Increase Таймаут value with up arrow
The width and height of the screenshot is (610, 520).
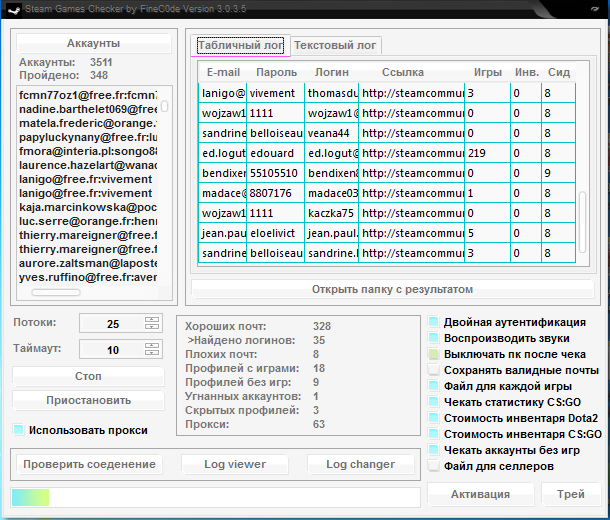pyautogui.click(x=152, y=345)
